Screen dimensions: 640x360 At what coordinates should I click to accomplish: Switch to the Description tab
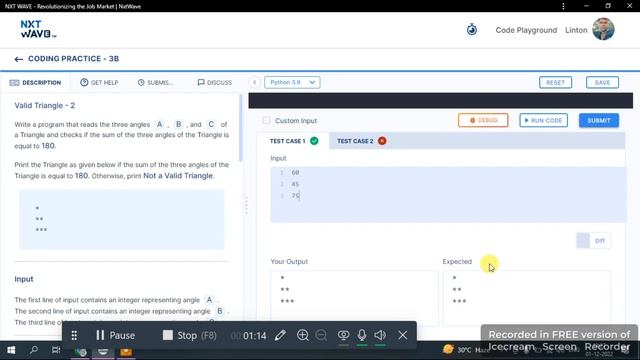35,82
